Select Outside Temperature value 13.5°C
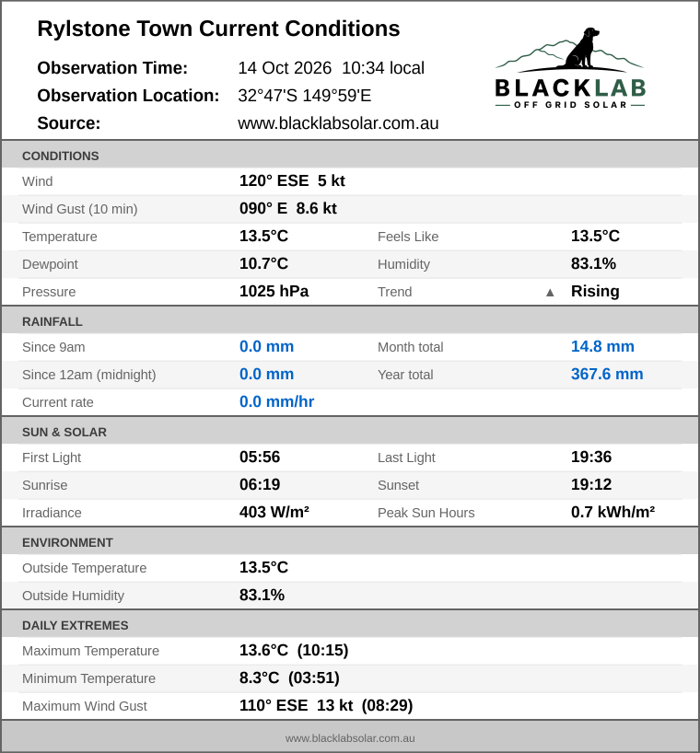The image size is (700, 753). 263,568
